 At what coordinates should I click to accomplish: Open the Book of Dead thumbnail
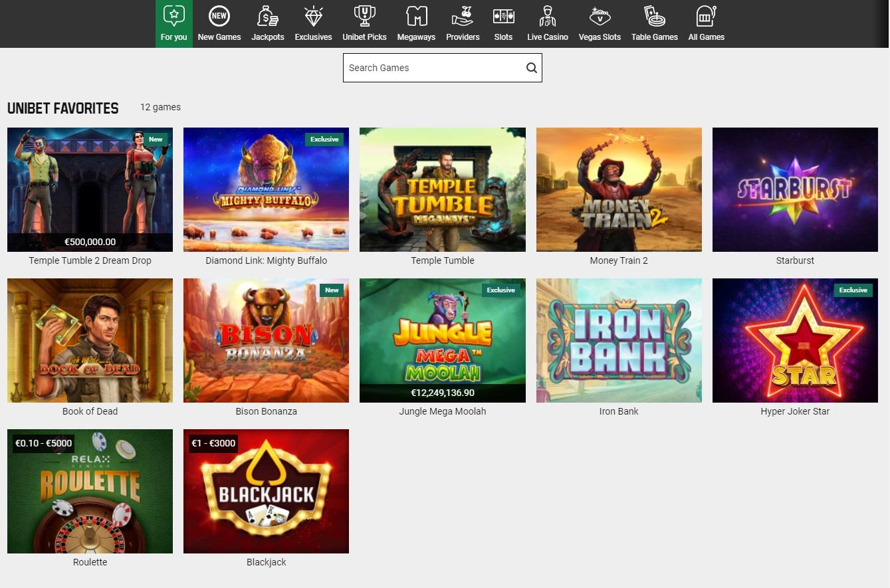(90, 340)
